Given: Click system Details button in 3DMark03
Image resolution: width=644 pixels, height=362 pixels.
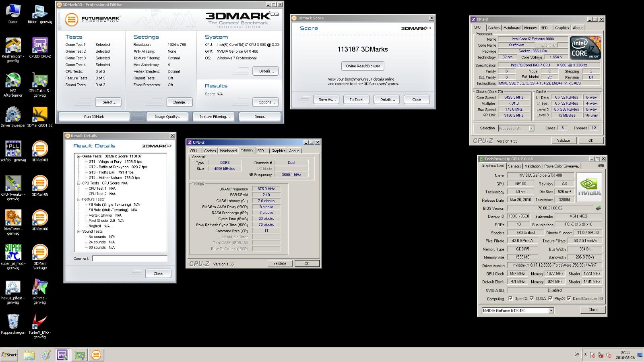Looking at the screenshot, I should [266, 71].
